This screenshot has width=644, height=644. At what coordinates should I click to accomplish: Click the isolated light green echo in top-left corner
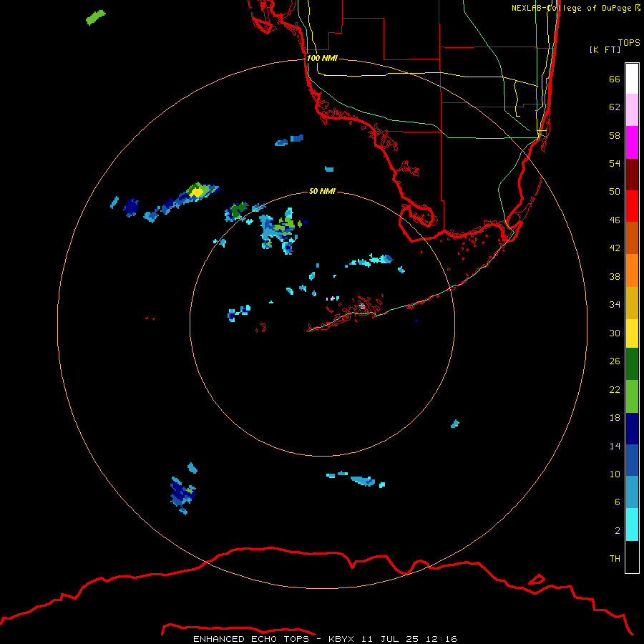[96, 17]
